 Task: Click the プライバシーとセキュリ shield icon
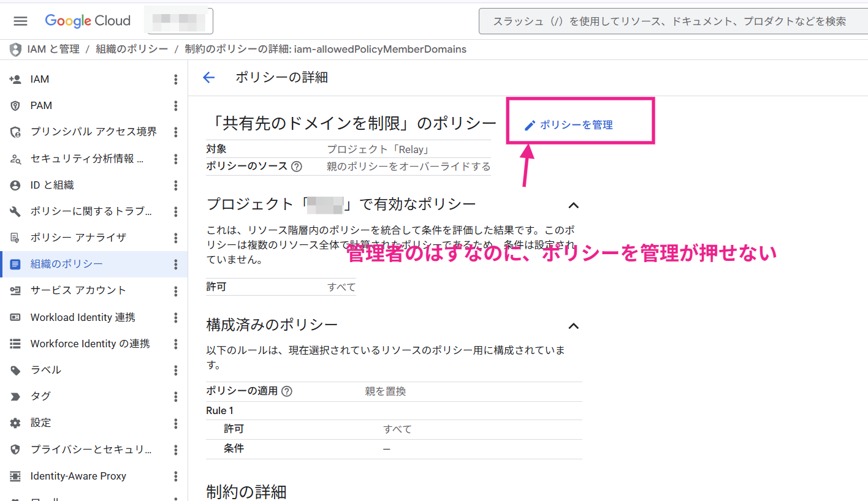(x=16, y=450)
